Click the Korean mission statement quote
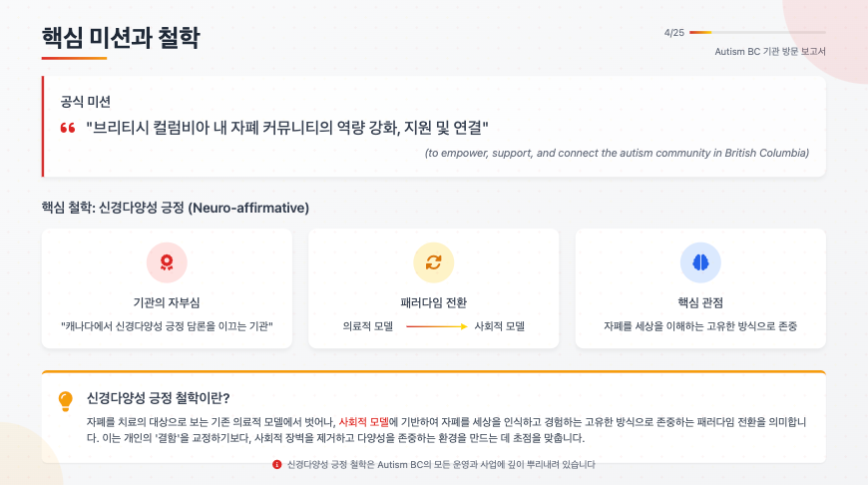The width and height of the screenshot is (868, 485). pyautogui.click(x=286, y=128)
